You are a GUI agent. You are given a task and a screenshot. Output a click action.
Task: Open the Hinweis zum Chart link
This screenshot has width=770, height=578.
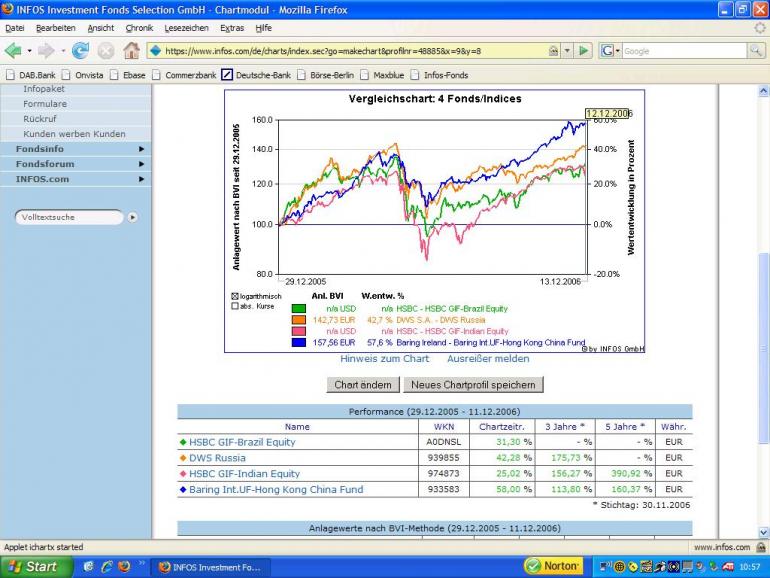tap(385, 358)
